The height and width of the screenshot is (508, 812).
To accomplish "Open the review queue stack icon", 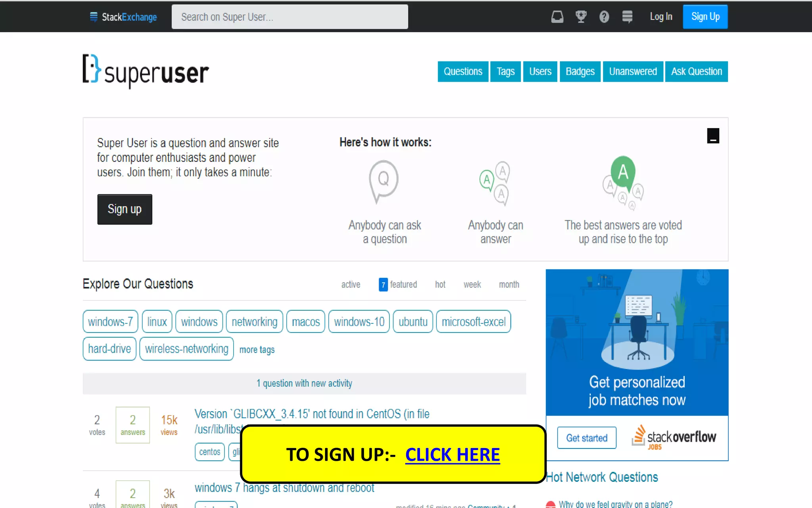I will 627,17.
